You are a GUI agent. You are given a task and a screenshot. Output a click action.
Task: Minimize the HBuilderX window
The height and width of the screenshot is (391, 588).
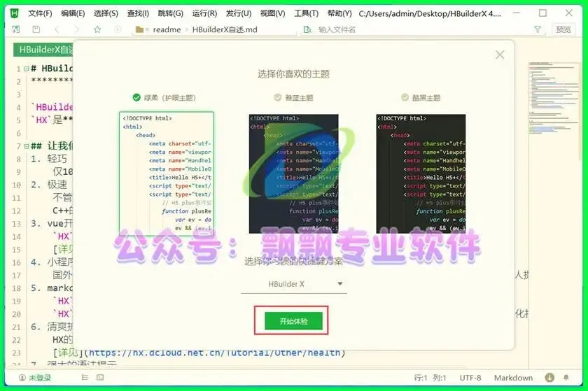coord(517,13)
